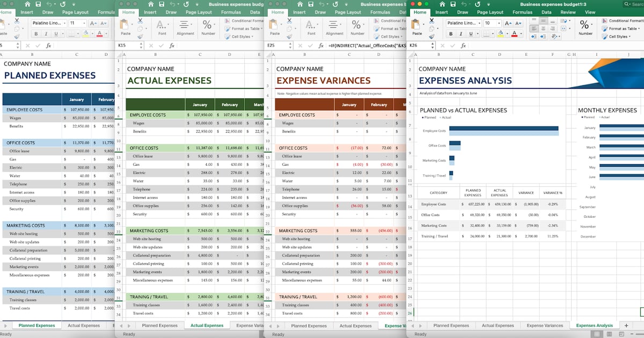Add new sheet with plus button
This screenshot has width=644, height=338.
pyautogui.click(x=626, y=326)
